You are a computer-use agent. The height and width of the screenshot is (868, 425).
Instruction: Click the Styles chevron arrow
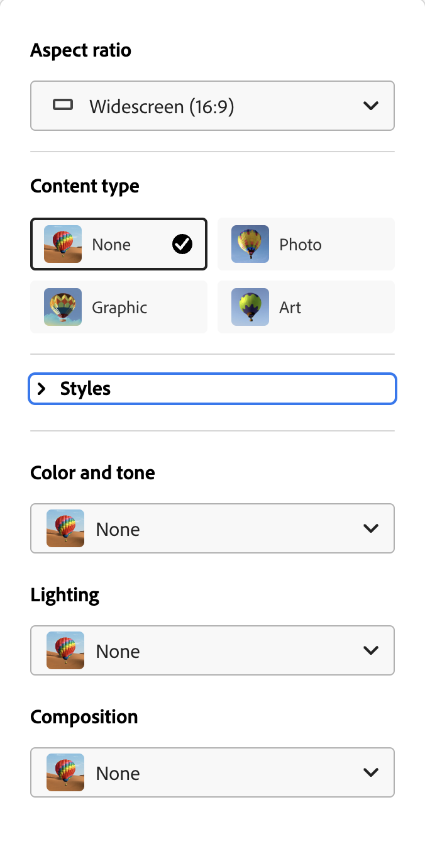[41, 389]
